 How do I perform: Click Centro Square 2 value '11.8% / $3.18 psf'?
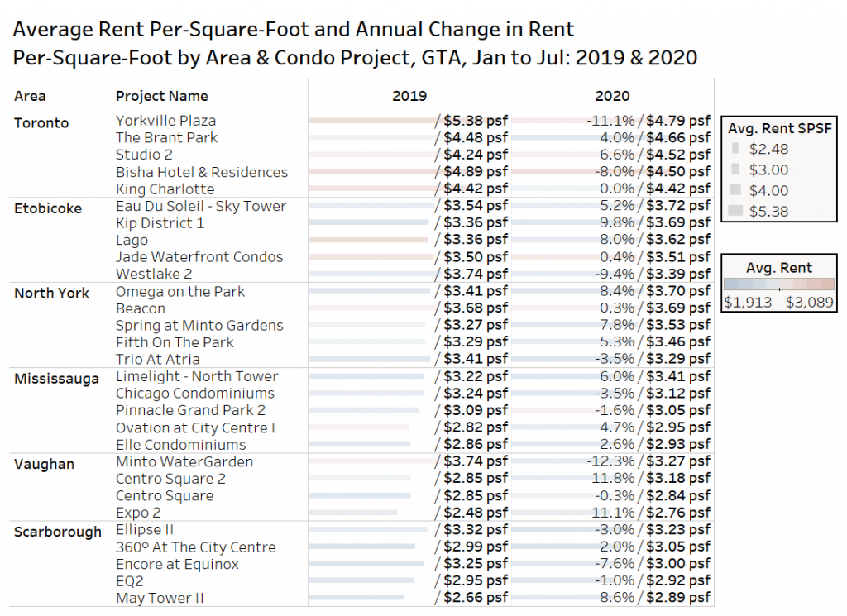click(651, 479)
